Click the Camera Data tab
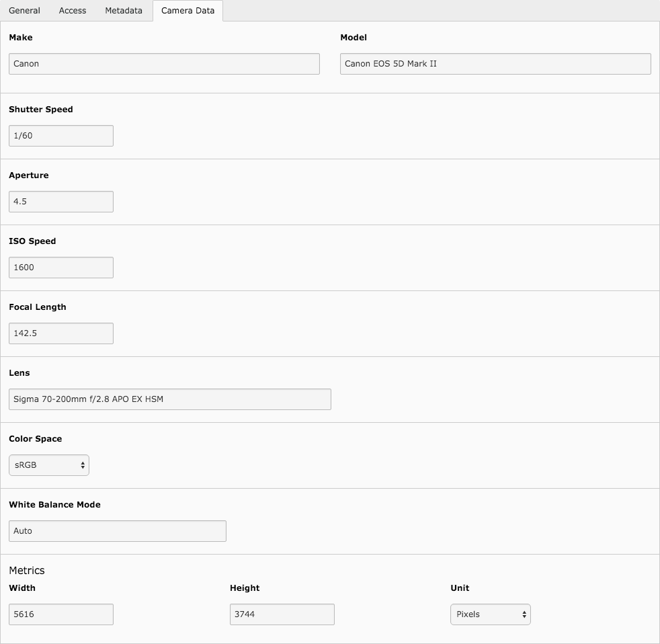The width and height of the screenshot is (660, 644). (x=188, y=10)
